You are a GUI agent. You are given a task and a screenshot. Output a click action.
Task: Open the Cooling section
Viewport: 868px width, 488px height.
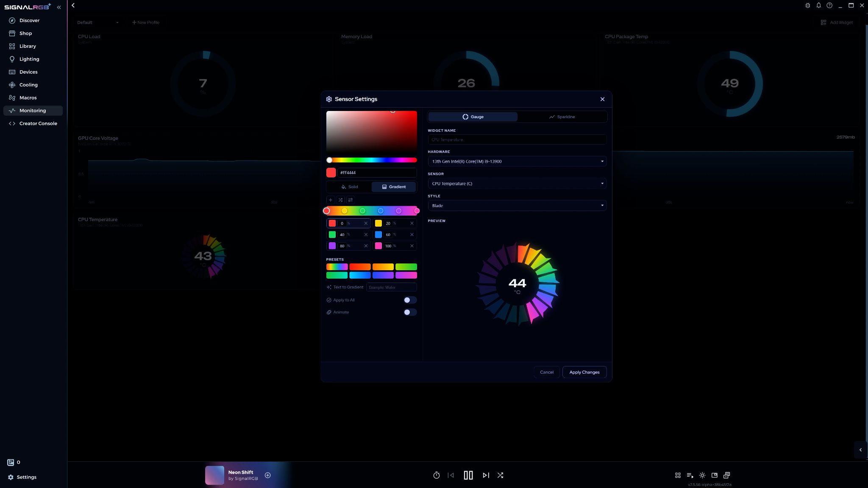(28, 85)
